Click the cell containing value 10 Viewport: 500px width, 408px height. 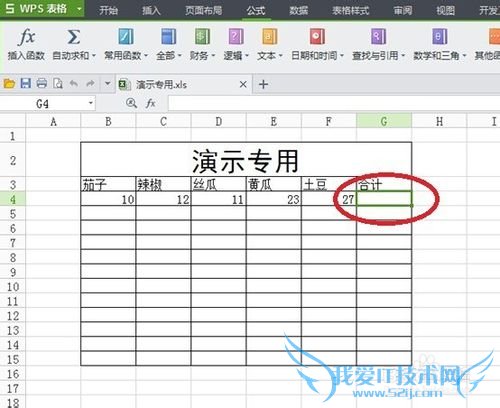[x=108, y=199]
